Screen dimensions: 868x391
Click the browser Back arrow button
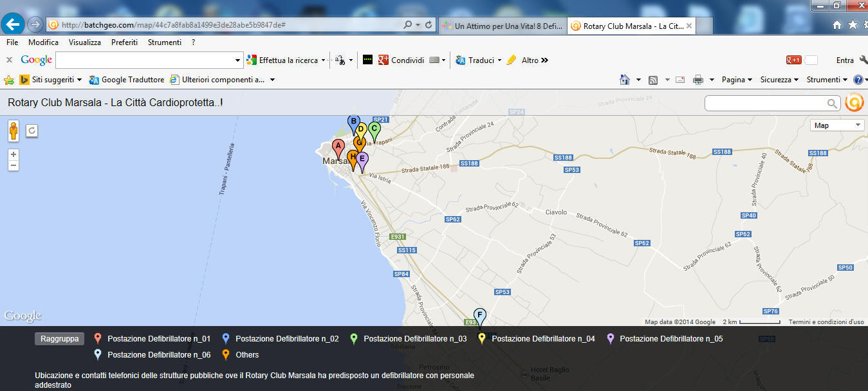click(x=14, y=24)
